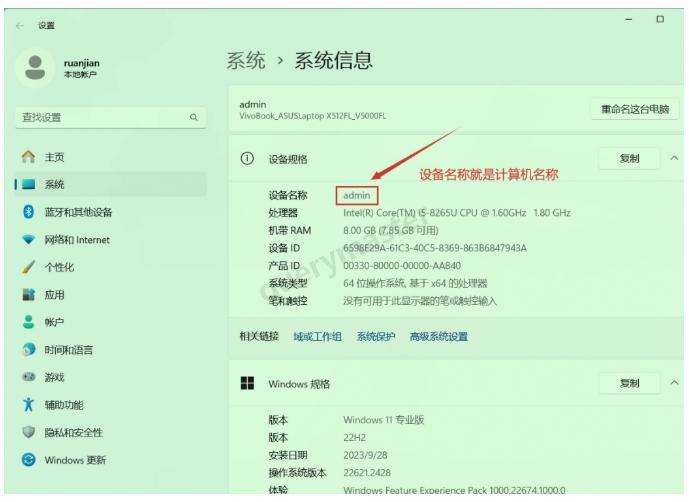The width and height of the screenshot is (689, 502).
Task: Click the 时间和语言 globe clock icon
Action: point(29,349)
